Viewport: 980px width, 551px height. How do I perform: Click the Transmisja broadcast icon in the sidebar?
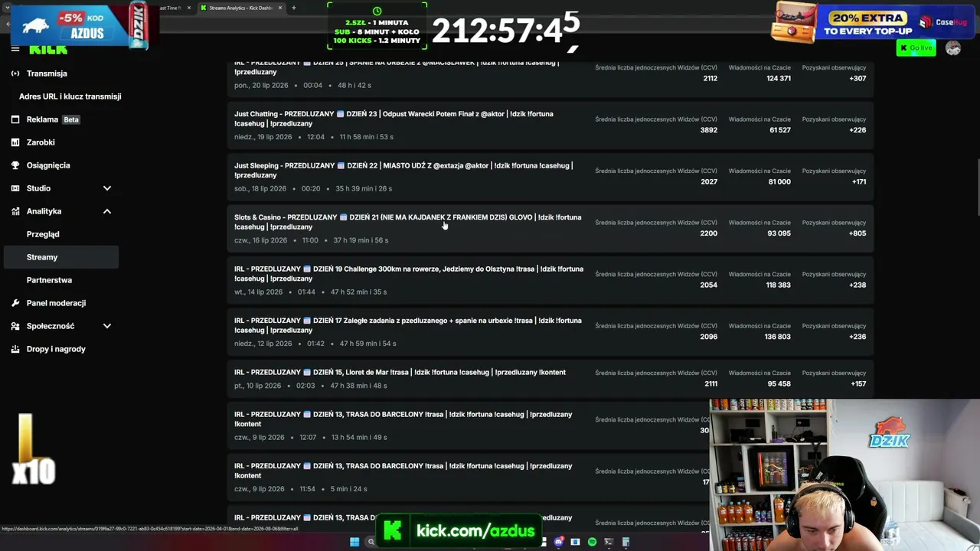(x=15, y=73)
